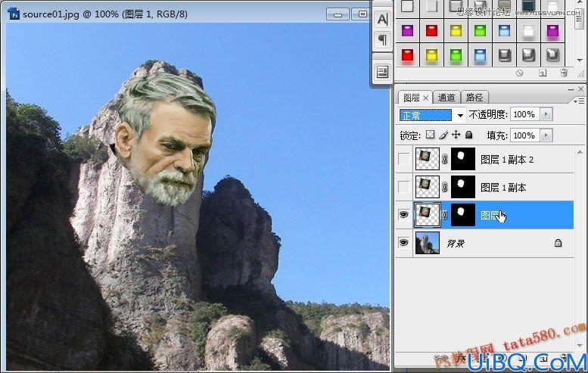588x373 pixels.
Task: Click the image thumbnail of selected 图层 1
Action: pyautogui.click(x=427, y=215)
